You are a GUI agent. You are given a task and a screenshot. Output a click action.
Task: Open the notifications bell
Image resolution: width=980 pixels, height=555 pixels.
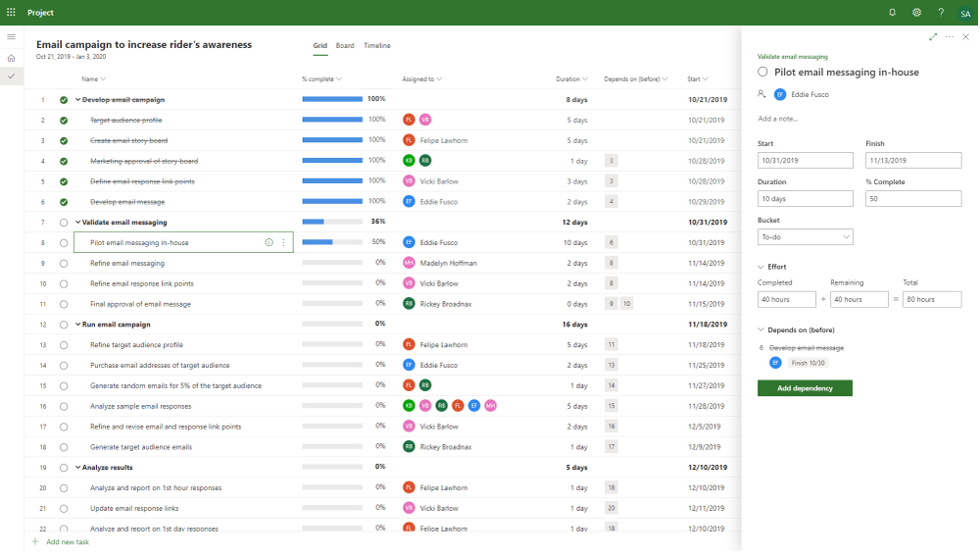coord(893,13)
